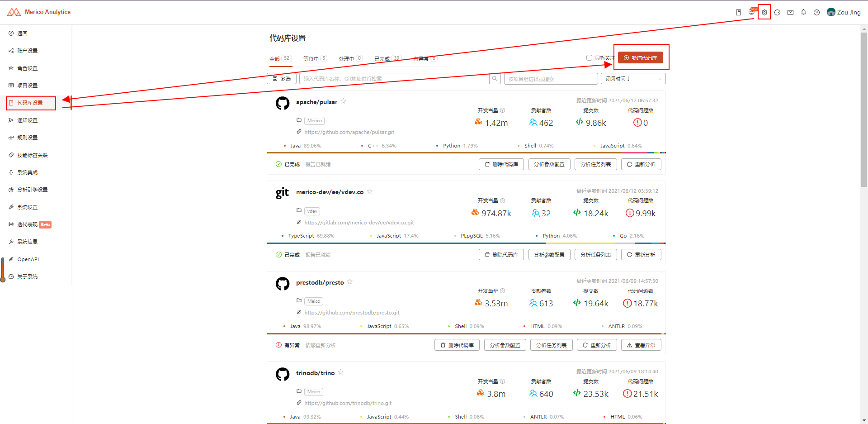Focus the repository name search field

tap(394, 79)
